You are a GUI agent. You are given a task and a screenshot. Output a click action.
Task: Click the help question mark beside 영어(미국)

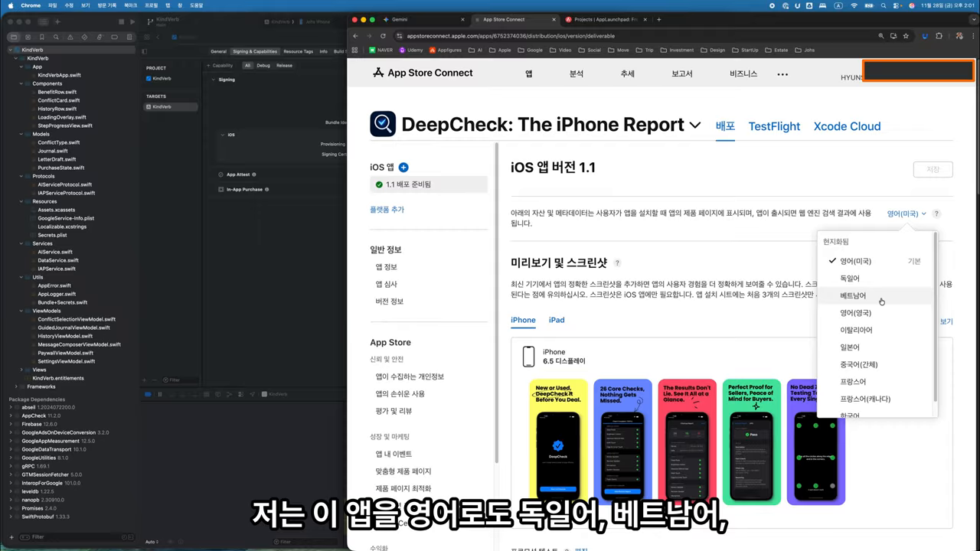coord(936,214)
